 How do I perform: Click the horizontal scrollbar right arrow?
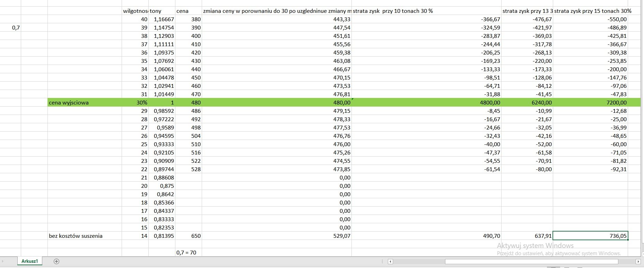click(638, 262)
